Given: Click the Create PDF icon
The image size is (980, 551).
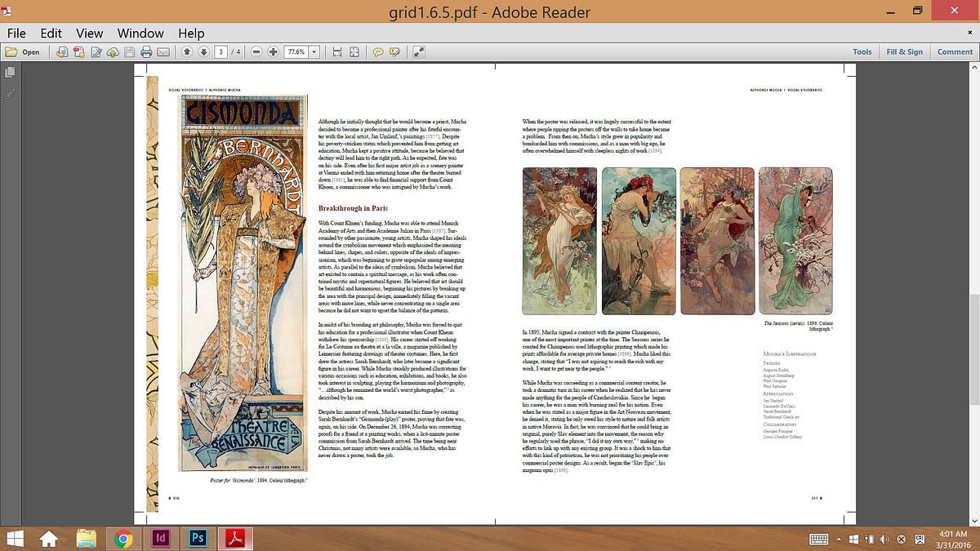Looking at the screenshot, I should click(79, 51).
